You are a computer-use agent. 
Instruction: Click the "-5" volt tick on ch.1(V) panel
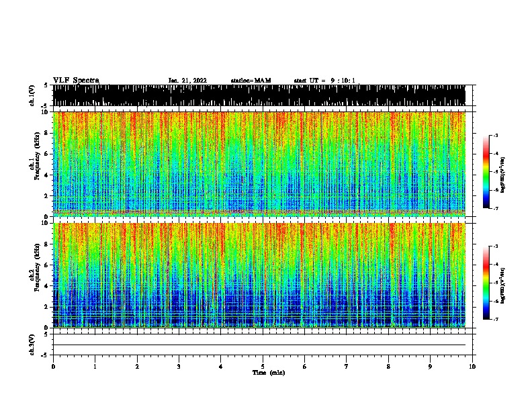point(45,106)
